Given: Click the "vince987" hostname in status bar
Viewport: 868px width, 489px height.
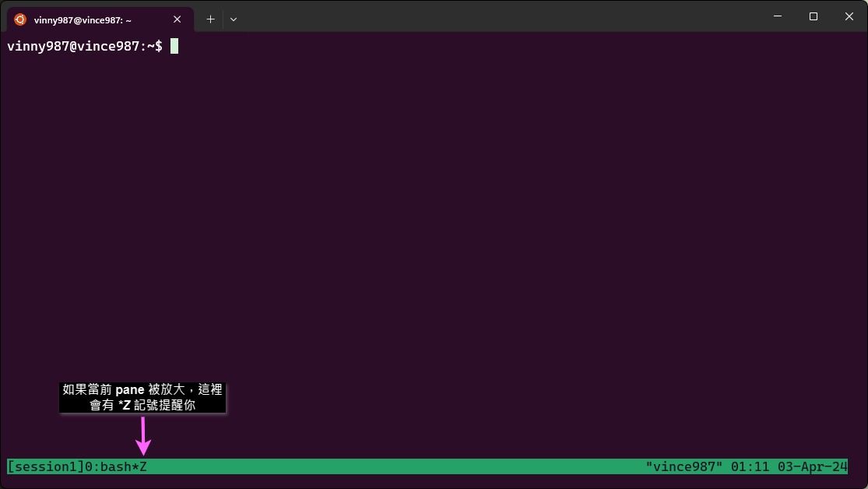Looking at the screenshot, I should click(684, 467).
